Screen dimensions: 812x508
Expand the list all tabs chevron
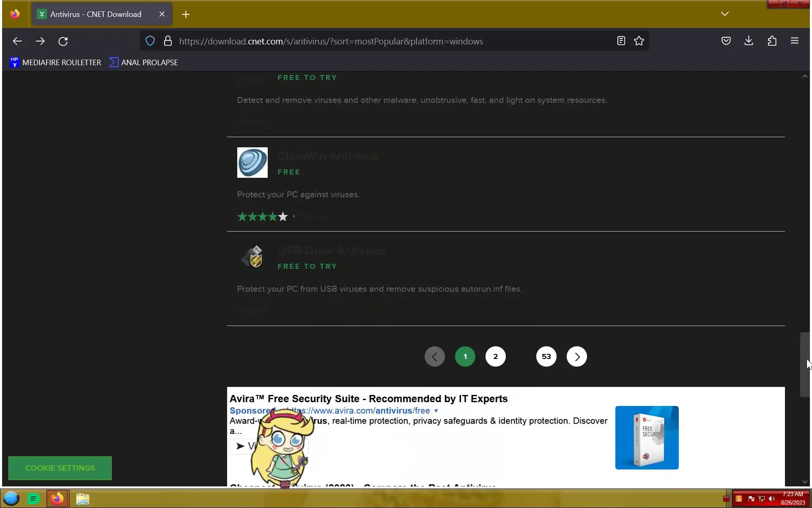[724, 14]
